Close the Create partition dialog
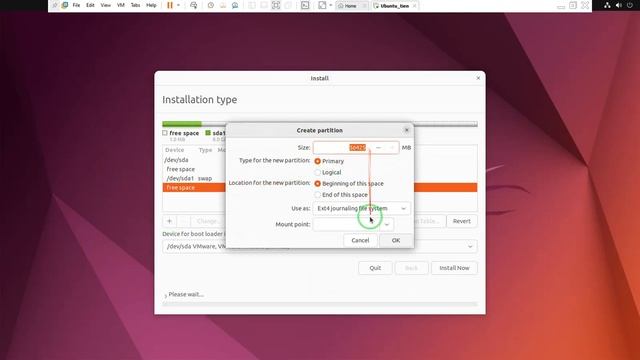 click(407, 130)
